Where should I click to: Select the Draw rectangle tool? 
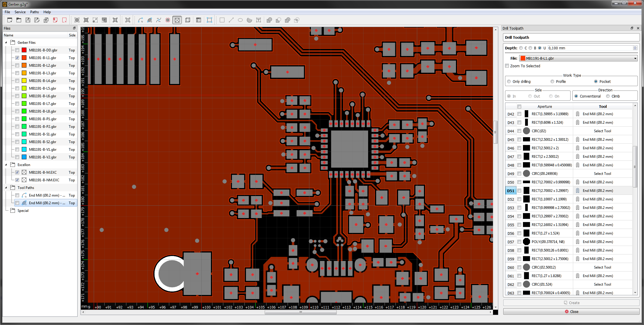click(222, 20)
